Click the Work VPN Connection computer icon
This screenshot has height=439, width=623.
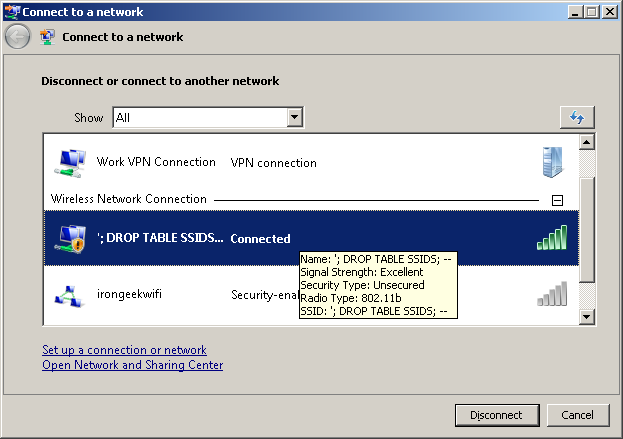pyautogui.click(x=70, y=162)
